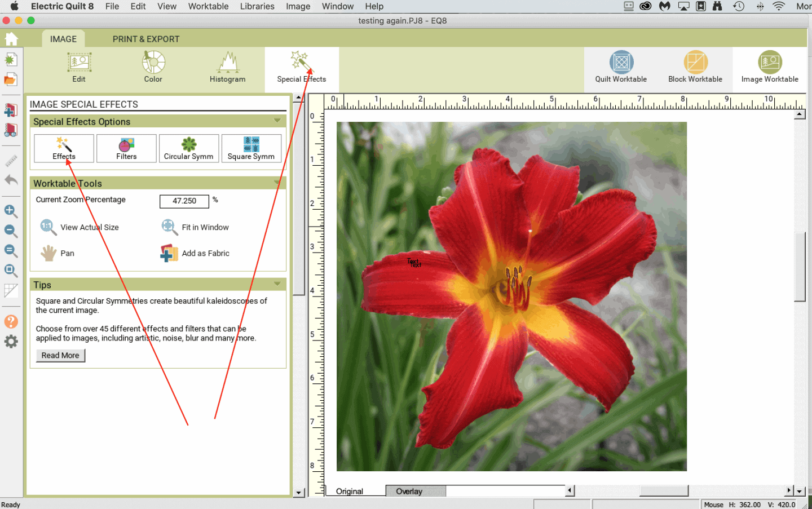
Task: Open the File menu
Action: [112, 6]
